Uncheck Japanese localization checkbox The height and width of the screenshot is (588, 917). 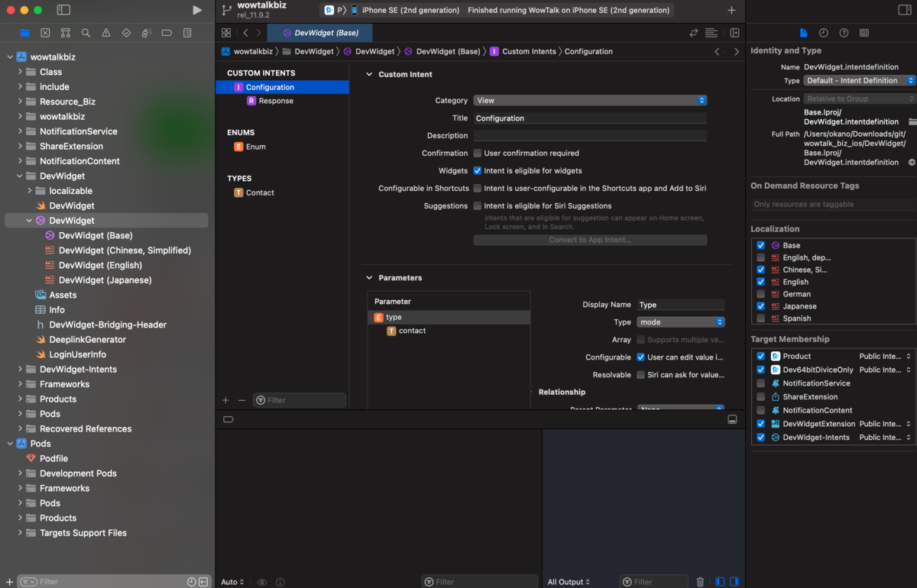coord(760,306)
